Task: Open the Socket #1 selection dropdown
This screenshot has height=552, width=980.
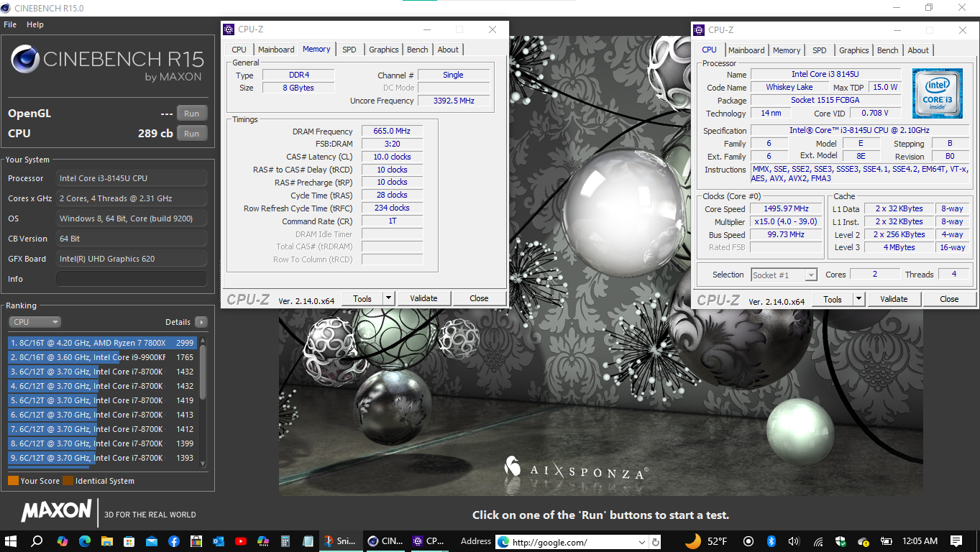Action: coord(784,275)
